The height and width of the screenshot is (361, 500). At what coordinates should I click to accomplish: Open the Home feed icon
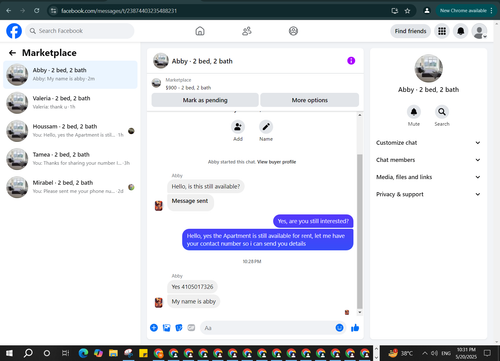click(x=200, y=31)
